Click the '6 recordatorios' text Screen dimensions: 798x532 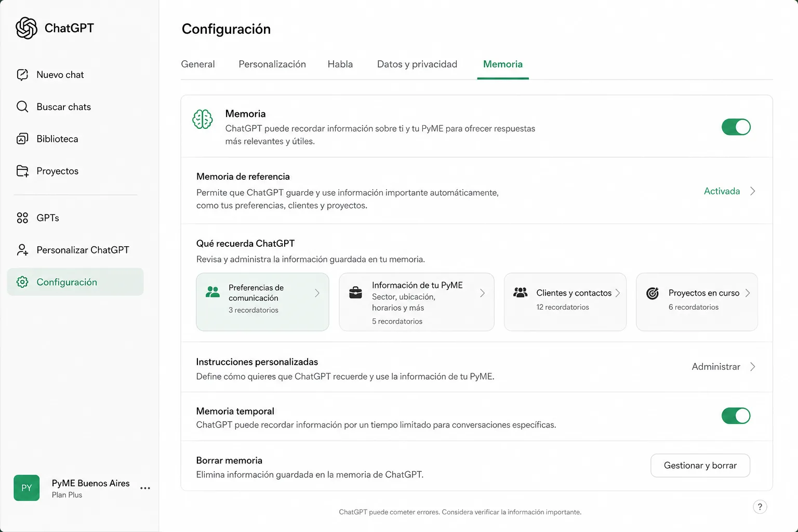click(694, 308)
